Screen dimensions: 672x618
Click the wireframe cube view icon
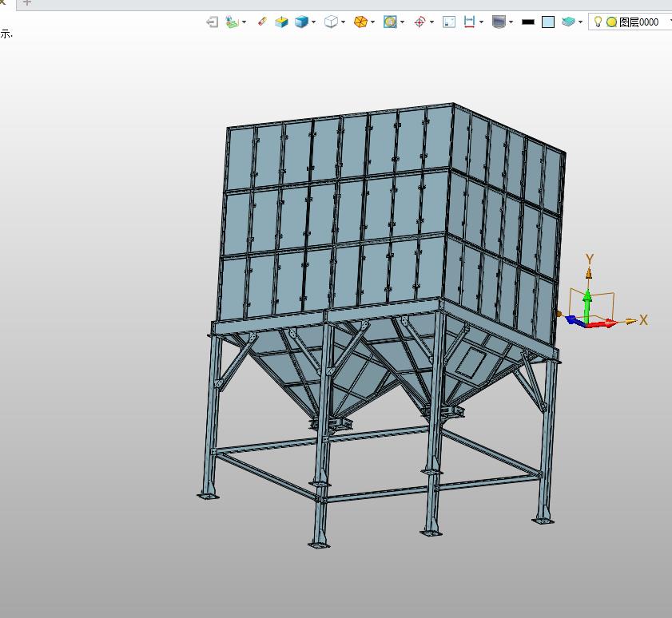click(x=331, y=22)
